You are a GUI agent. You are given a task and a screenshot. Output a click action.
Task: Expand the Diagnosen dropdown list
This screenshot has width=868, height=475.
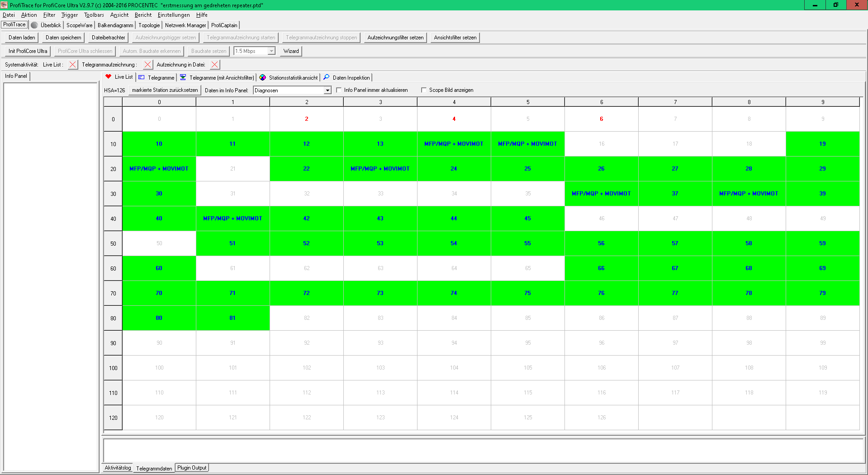[x=327, y=90]
